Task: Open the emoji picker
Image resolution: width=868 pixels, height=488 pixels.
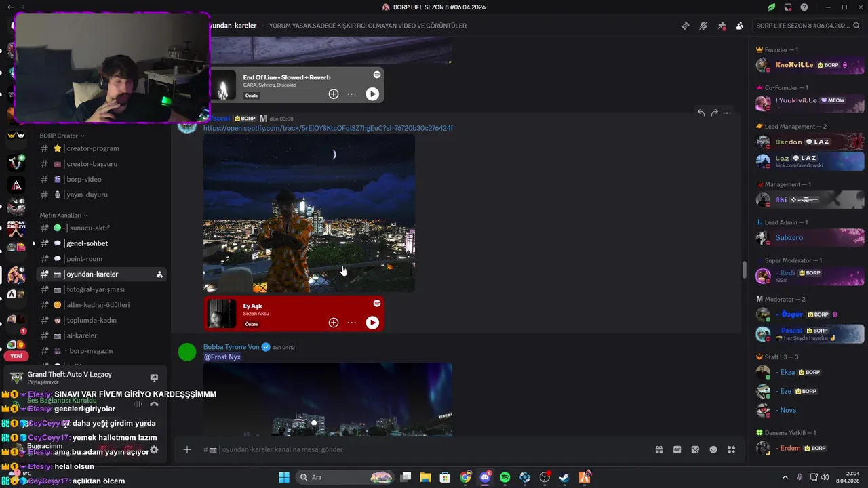Action: [713, 449]
